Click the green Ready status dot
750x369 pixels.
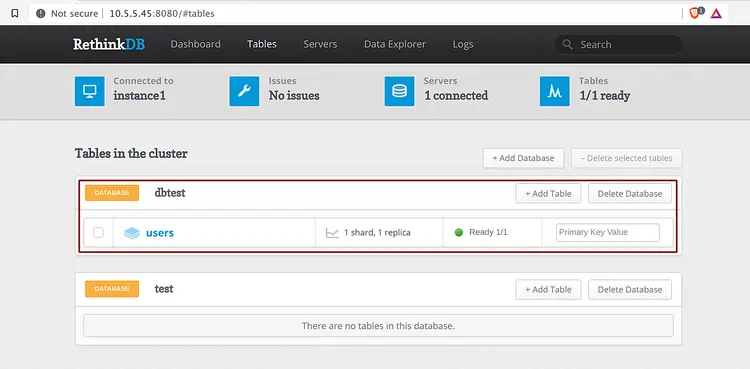tap(459, 233)
